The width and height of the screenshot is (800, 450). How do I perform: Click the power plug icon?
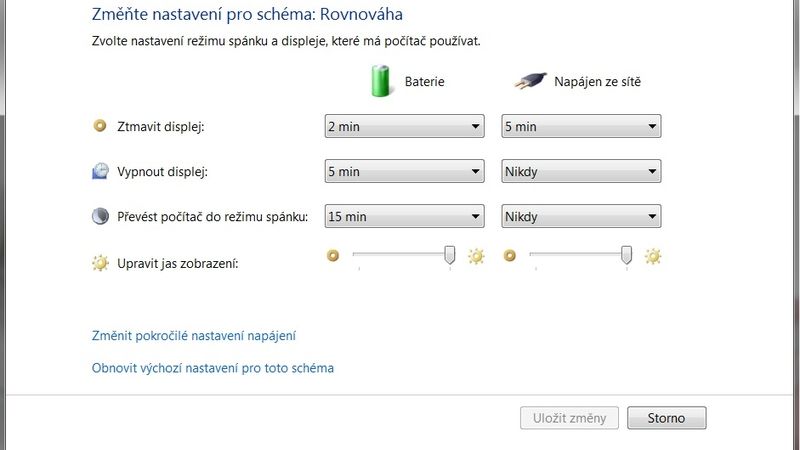[x=530, y=81]
